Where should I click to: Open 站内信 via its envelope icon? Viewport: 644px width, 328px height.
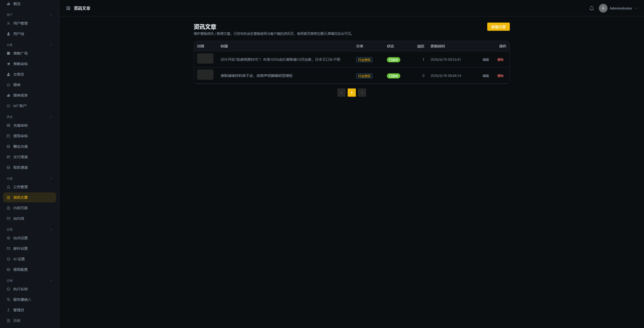pos(8,218)
